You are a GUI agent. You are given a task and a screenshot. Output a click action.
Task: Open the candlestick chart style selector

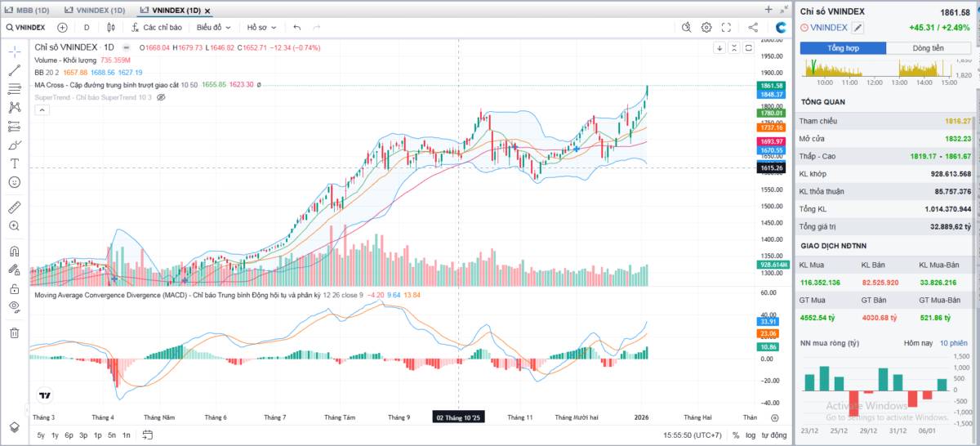pyautogui.click(x=110, y=27)
